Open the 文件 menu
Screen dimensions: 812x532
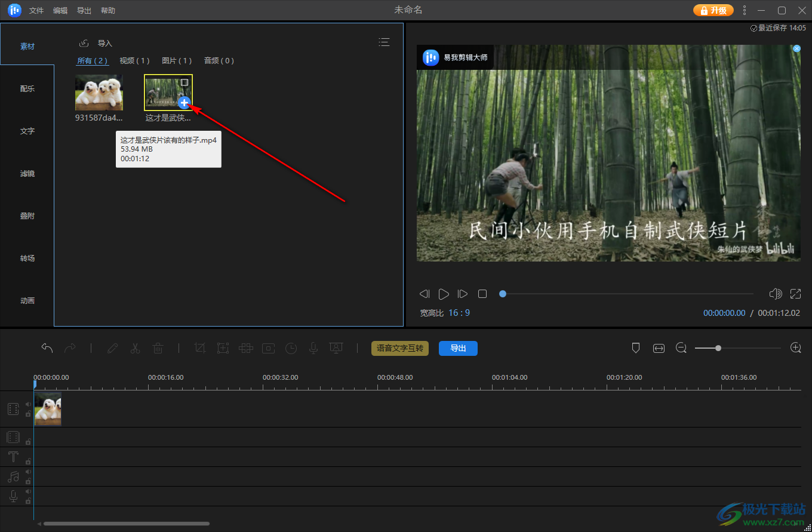click(x=36, y=11)
